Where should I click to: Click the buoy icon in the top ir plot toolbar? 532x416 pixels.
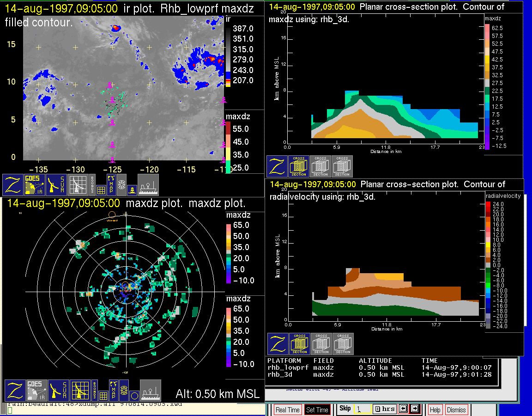tap(132, 190)
